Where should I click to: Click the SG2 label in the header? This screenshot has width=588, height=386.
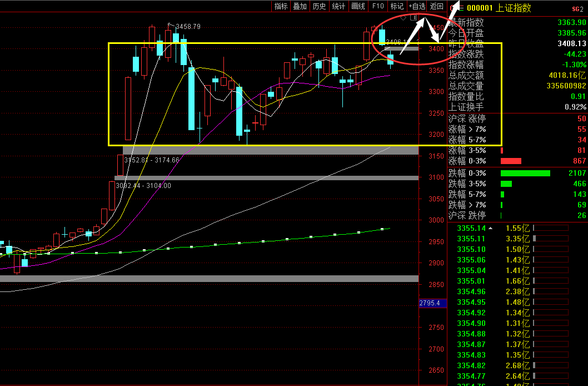coord(577,9)
